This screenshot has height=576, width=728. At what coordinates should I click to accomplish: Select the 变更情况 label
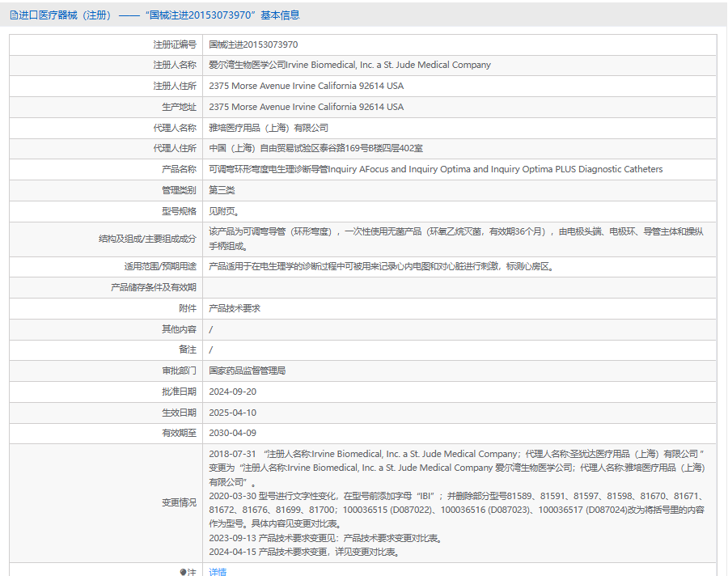pos(179,502)
